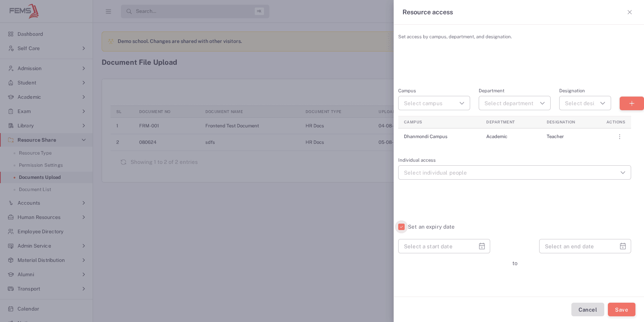Click the Employee Directory icon
Viewport: 644px width, 322px height.
pos(11,231)
